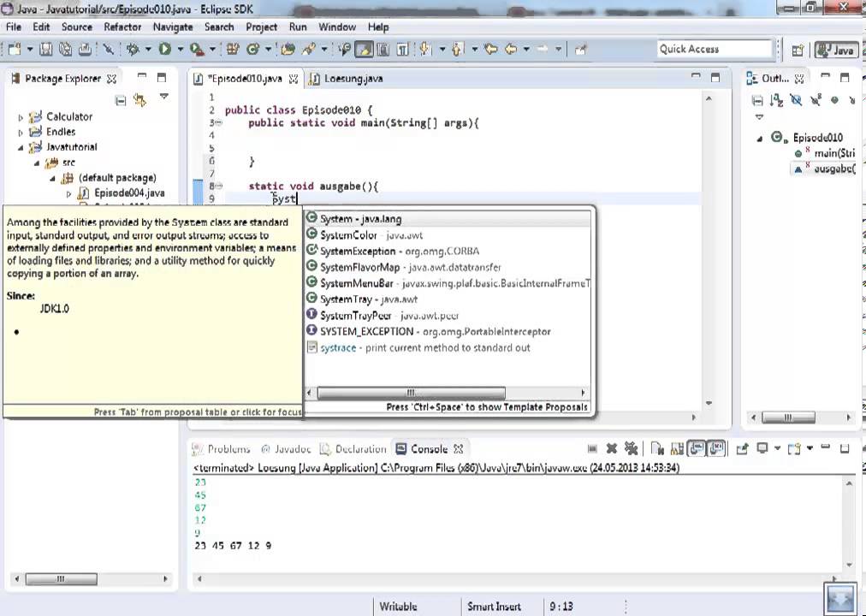Image resolution: width=866 pixels, height=616 pixels.
Task: Click the Run Last Tool (external tools) icon
Action: [197, 50]
